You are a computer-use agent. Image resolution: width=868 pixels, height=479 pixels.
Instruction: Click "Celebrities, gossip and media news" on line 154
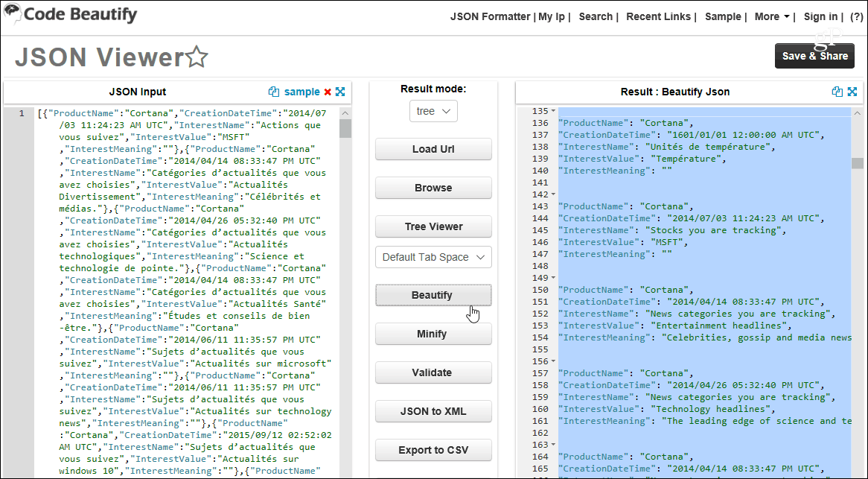click(x=757, y=337)
